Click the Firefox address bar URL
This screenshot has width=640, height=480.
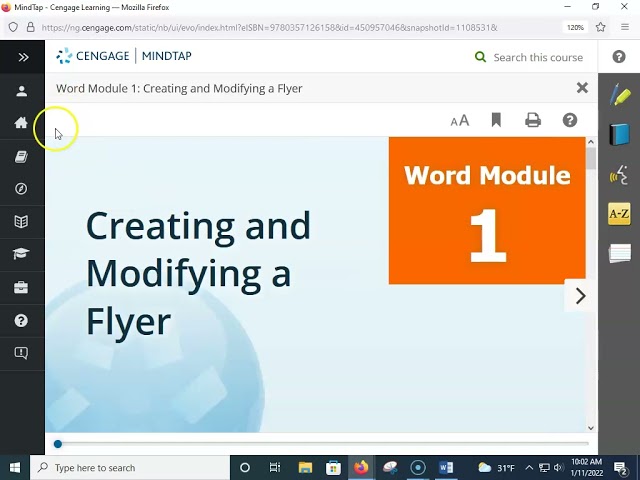point(269,28)
